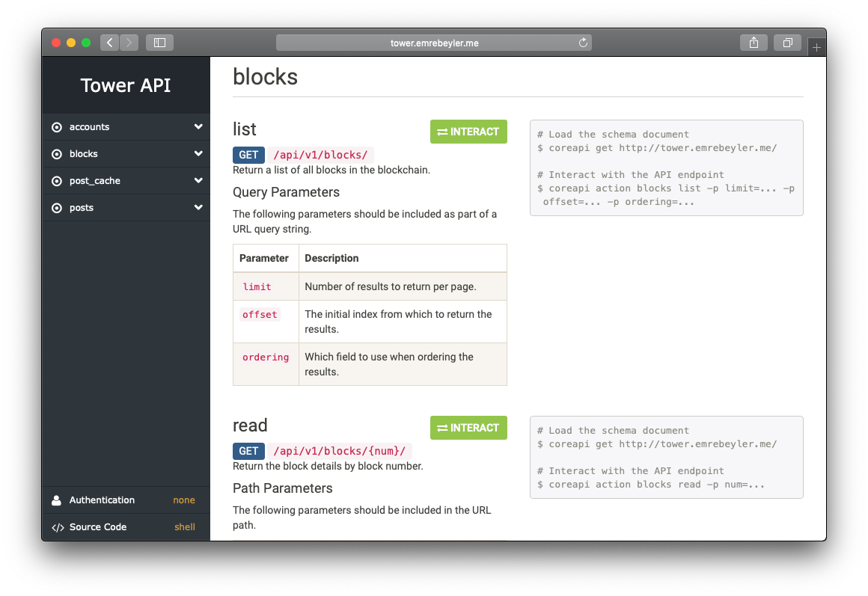The width and height of the screenshot is (868, 596).
Task: Open the Source Code language menu
Action: coord(126,526)
